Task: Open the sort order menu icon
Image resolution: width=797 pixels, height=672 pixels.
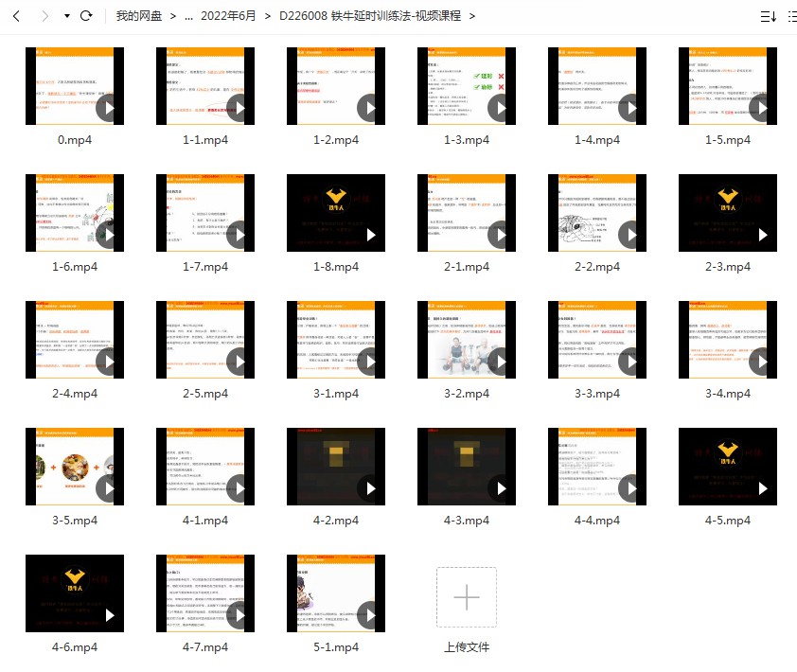Action: 768,16
